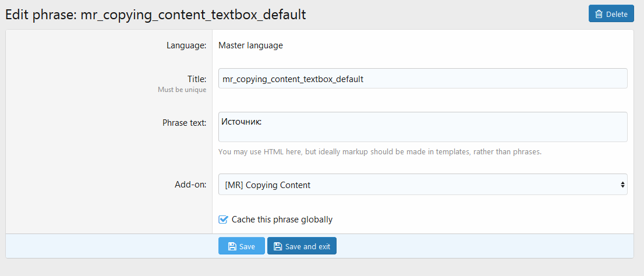Click the up-down arrows of Add-on selector
This screenshot has height=276, width=644.
[x=622, y=185]
